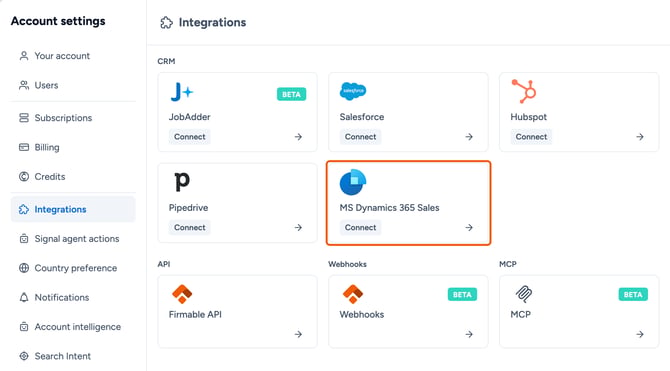Open Hubspot details via its arrow

pos(640,137)
